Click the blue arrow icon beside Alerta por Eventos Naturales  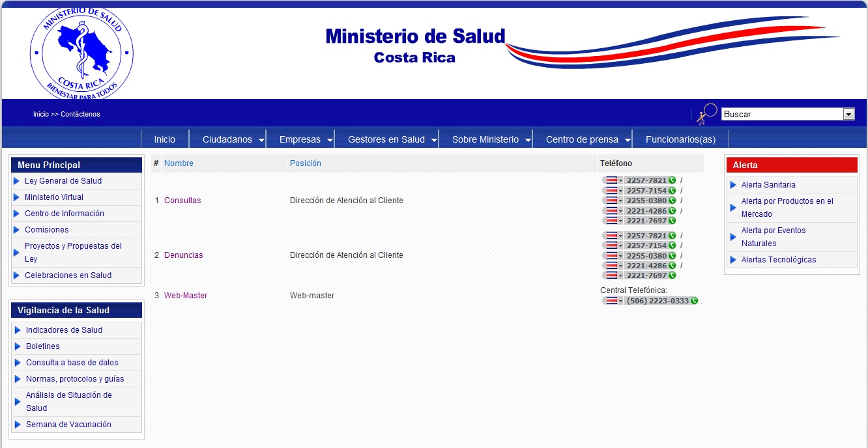pos(733,237)
